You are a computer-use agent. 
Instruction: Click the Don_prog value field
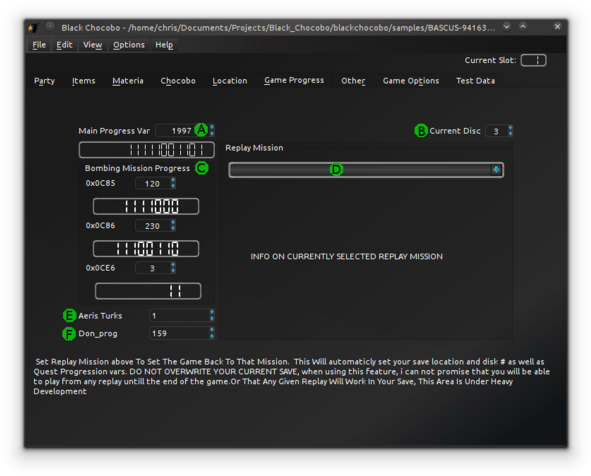179,333
